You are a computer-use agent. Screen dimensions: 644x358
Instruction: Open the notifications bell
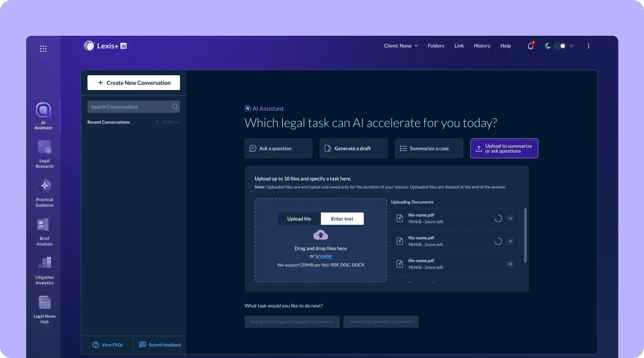click(530, 46)
